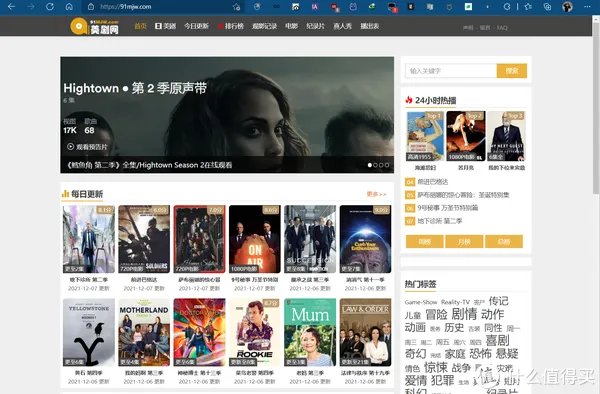Open the Mum poster
The image size is (600, 394).
tap(310, 332)
